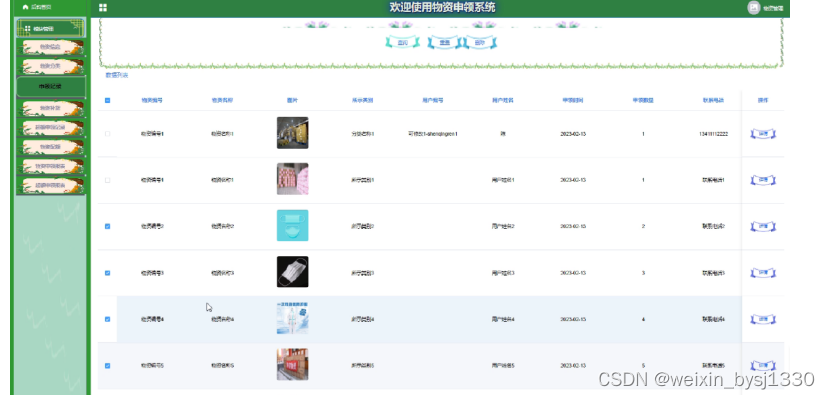This screenshot has height=399, width=830.
Task: Open the 物资分类 sidebar menu item
Action: 51,66
